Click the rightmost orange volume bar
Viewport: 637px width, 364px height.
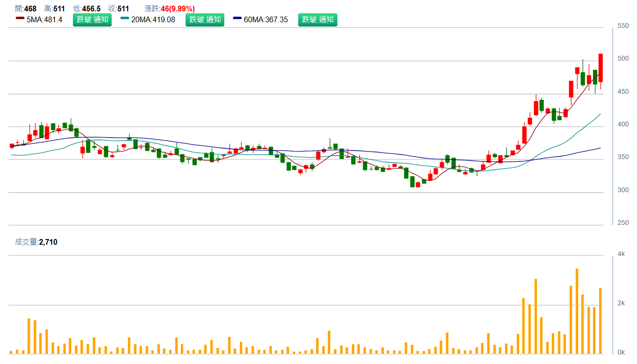tap(601, 321)
